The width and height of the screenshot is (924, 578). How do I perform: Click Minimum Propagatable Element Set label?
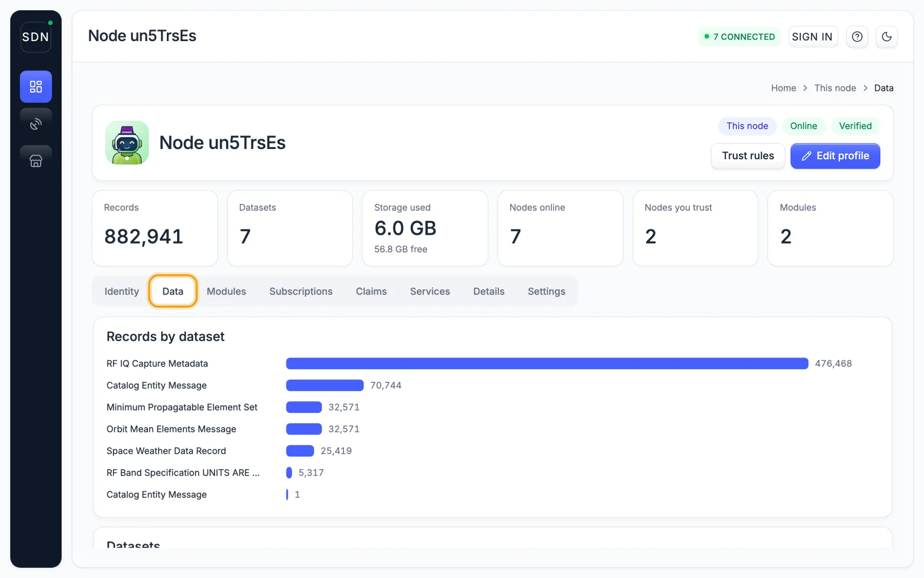(x=182, y=407)
